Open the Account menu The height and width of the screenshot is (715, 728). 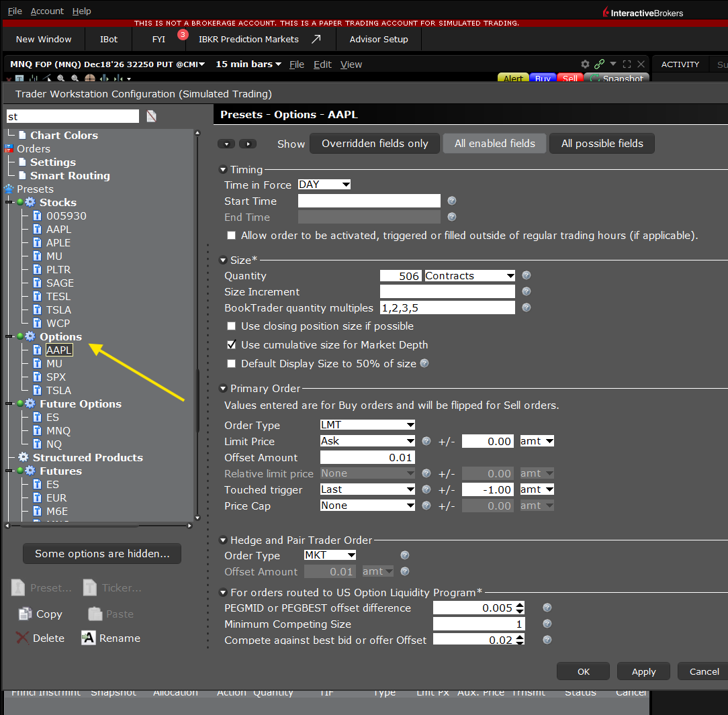tap(47, 11)
